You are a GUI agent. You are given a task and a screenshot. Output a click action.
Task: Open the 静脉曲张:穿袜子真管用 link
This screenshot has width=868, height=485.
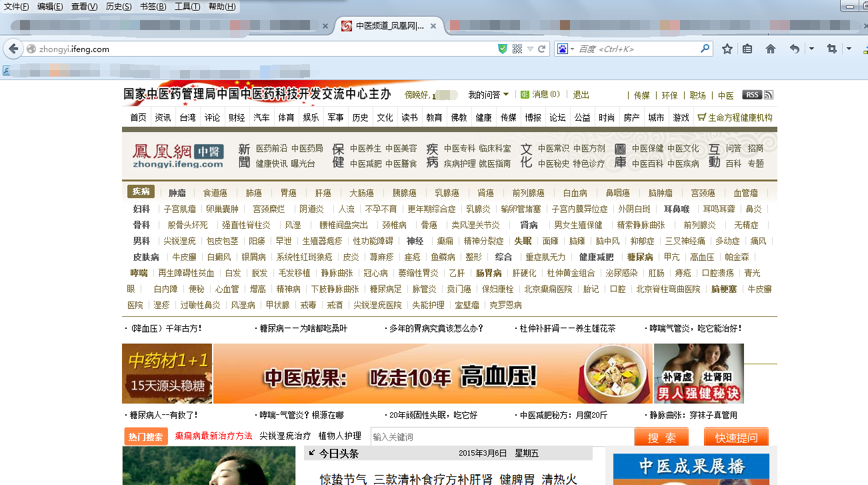(693, 415)
